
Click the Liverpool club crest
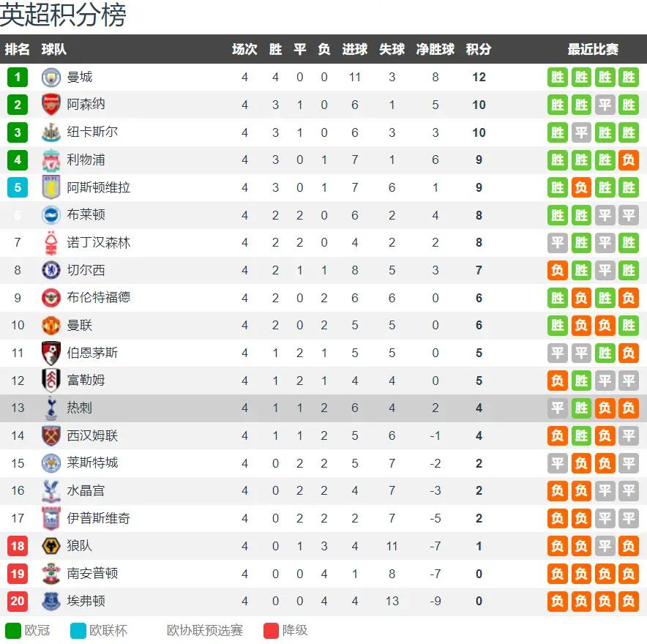[51, 160]
